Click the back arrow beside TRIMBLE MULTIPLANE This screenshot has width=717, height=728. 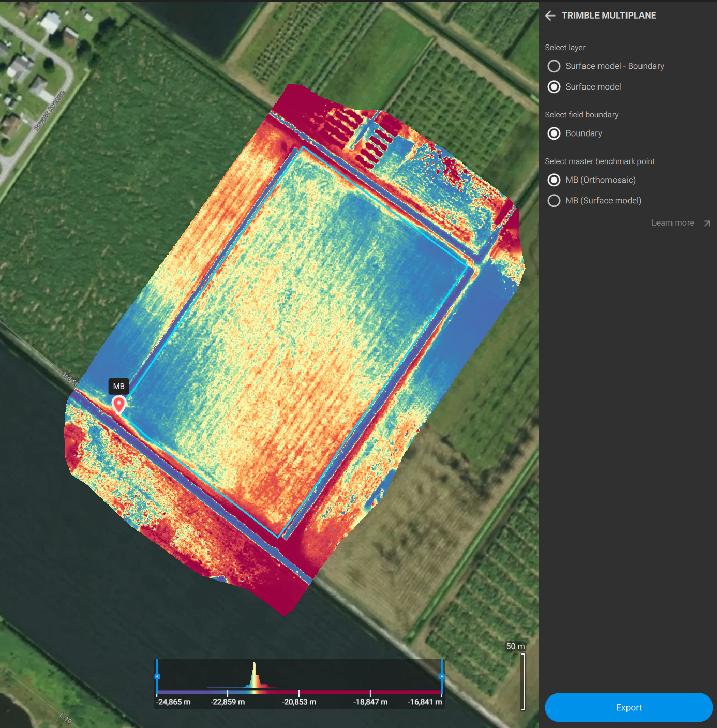pyautogui.click(x=550, y=16)
